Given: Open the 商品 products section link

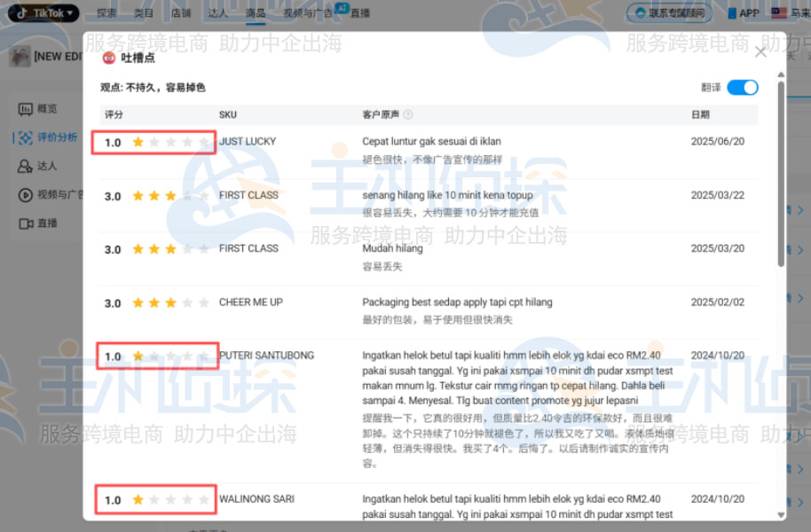Looking at the screenshot, I should (x=256, y=12).
